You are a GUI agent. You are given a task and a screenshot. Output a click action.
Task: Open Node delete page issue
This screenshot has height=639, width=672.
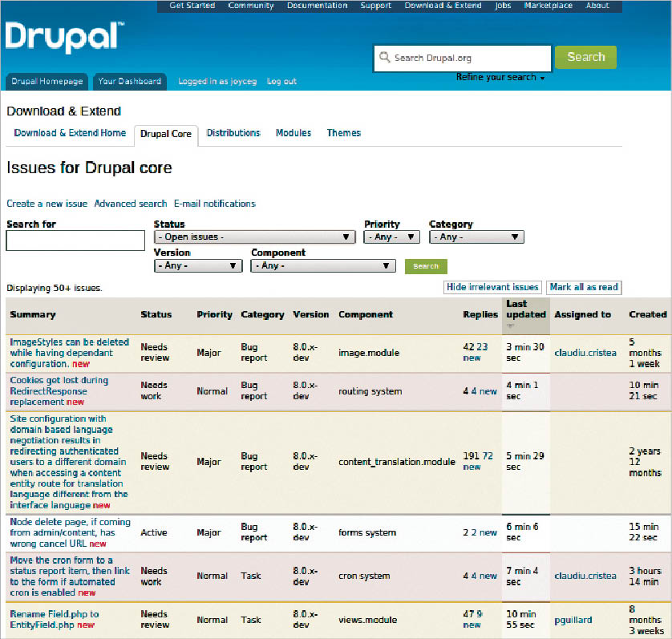click(x=70, y=532)
